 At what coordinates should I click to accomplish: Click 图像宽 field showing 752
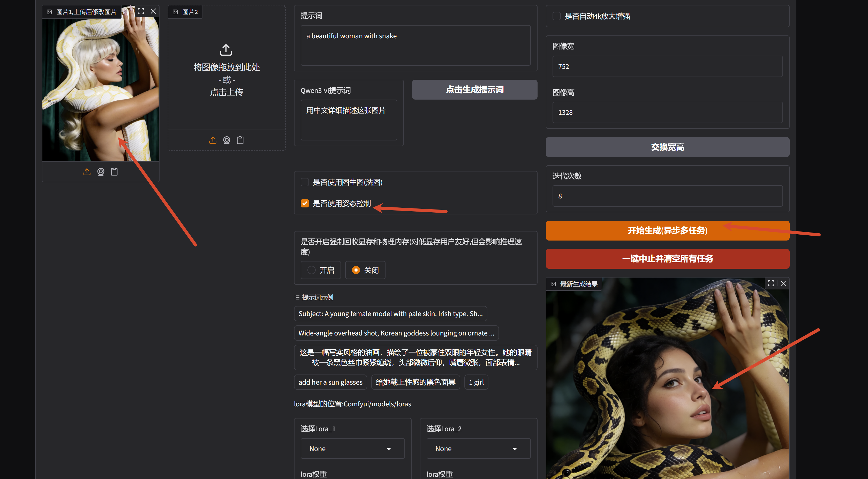tap(667, 66)
